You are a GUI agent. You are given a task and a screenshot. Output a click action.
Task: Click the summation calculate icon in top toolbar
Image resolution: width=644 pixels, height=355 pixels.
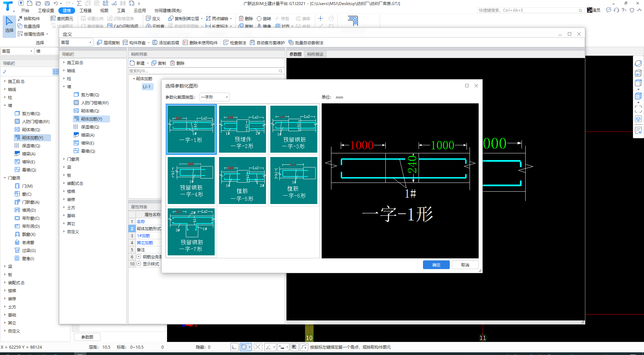(x=79, y=3)
